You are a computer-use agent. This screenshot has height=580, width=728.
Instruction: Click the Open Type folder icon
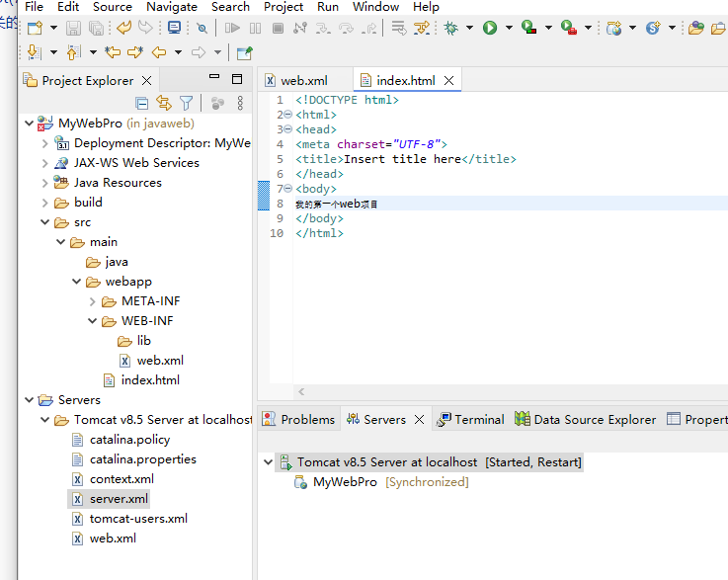695,28
